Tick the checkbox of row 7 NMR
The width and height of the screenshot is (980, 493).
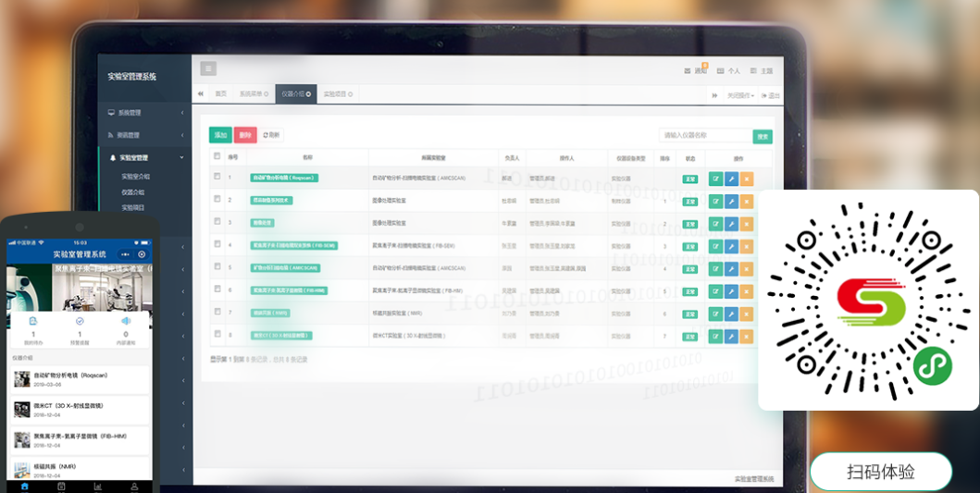click(217, 311)
